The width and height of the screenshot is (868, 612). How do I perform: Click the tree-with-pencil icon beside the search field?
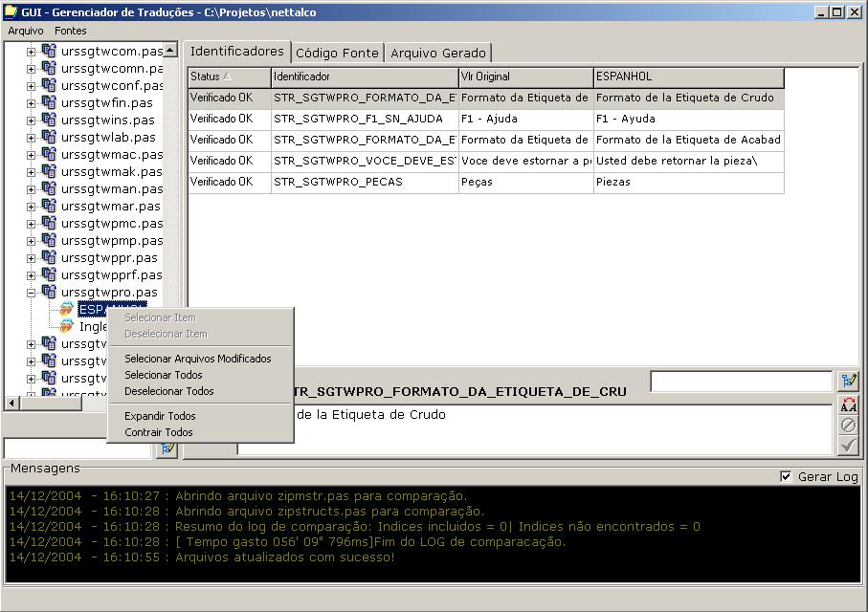(x=849, y=381)
